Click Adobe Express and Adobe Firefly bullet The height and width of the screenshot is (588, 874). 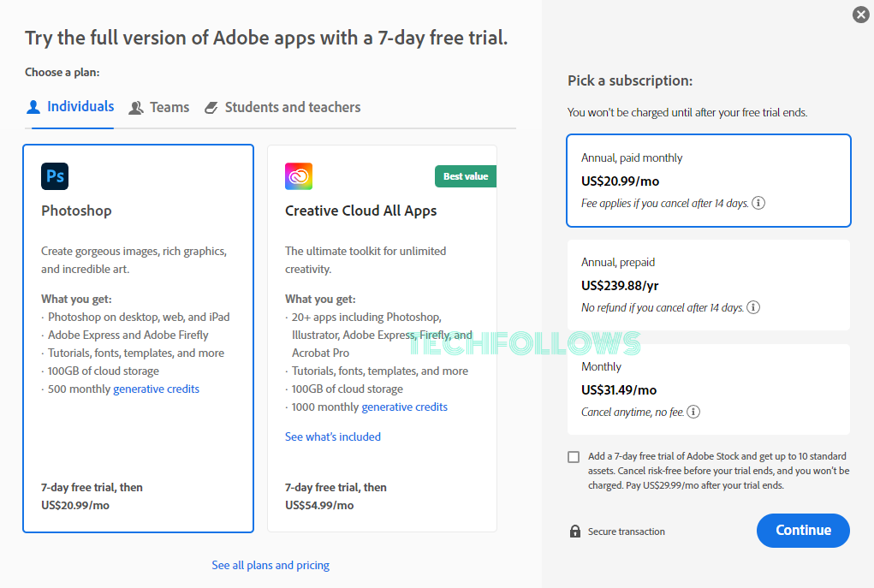pos(128,335)
